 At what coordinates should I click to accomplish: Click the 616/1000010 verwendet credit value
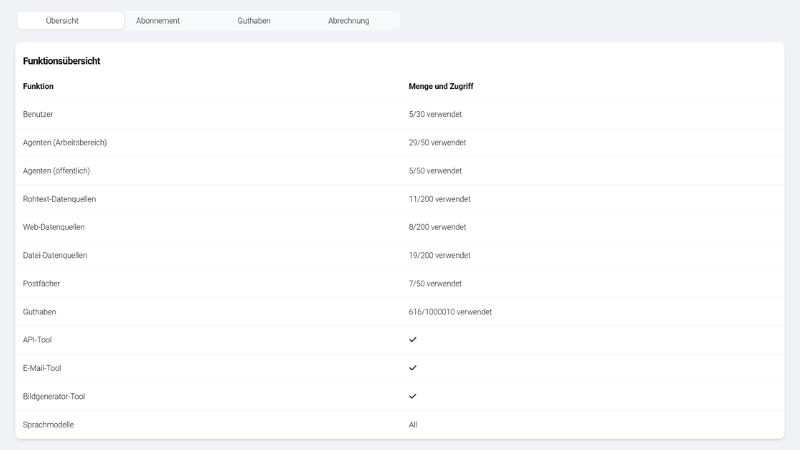[x=450, y=312]
